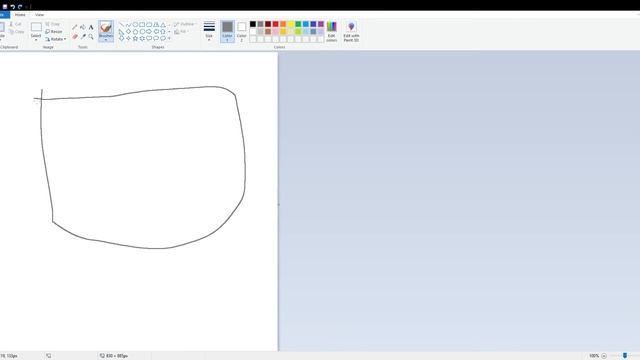Choose the Rounded rectangular callout shape
640x360 pixels.
point(149,38)
